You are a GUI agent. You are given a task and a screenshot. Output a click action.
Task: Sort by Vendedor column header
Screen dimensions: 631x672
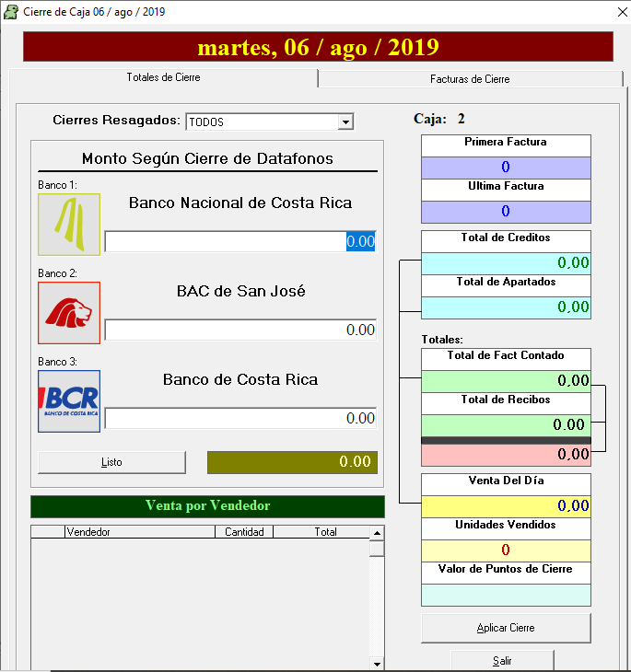pos(139,532)
